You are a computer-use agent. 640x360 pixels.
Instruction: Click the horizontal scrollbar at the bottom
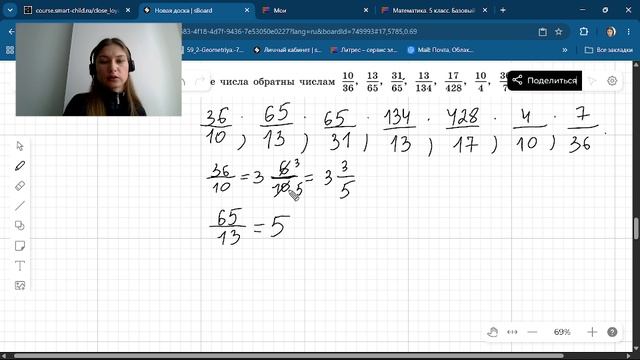289,356
